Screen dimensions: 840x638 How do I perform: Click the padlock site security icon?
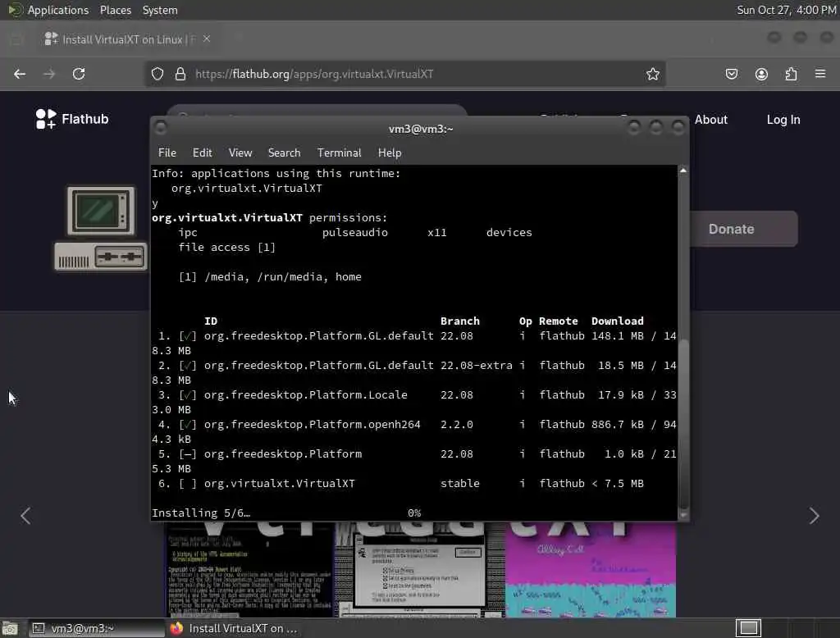(x=180, y=74)
